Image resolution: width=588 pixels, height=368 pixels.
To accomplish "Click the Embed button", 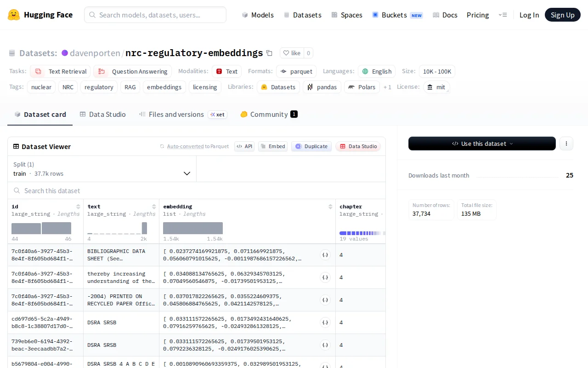I will (273, 146).
